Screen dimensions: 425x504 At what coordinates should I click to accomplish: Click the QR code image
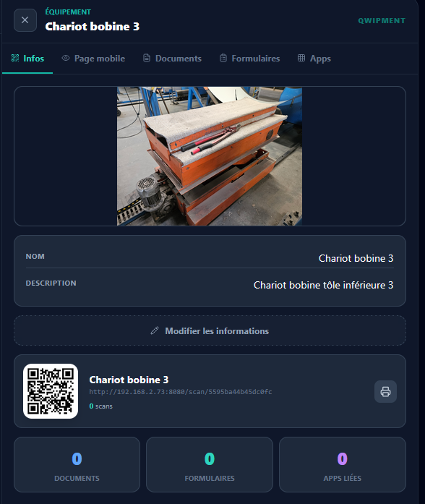click(51, 391)
